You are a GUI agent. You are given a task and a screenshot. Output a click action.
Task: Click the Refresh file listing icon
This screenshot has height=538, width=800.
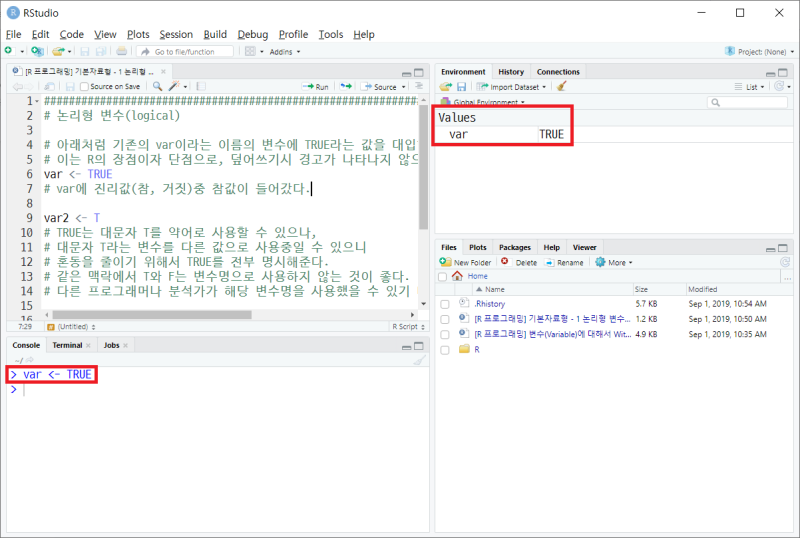coord(785,262)
